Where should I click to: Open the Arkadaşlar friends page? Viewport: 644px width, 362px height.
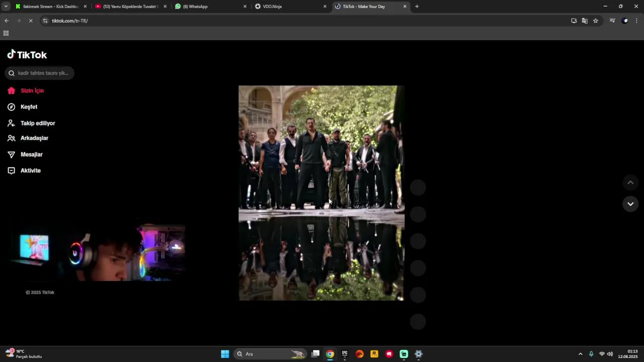(x=28, y=138)
